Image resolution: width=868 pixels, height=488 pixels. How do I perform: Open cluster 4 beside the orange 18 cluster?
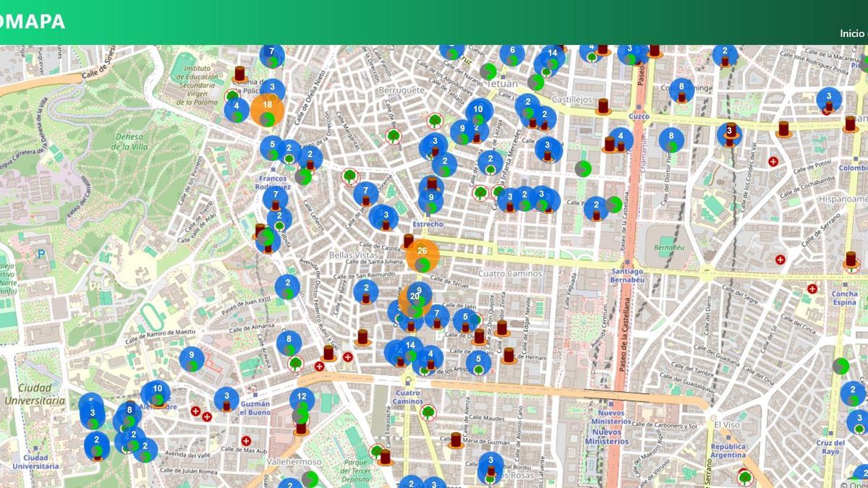237,110
